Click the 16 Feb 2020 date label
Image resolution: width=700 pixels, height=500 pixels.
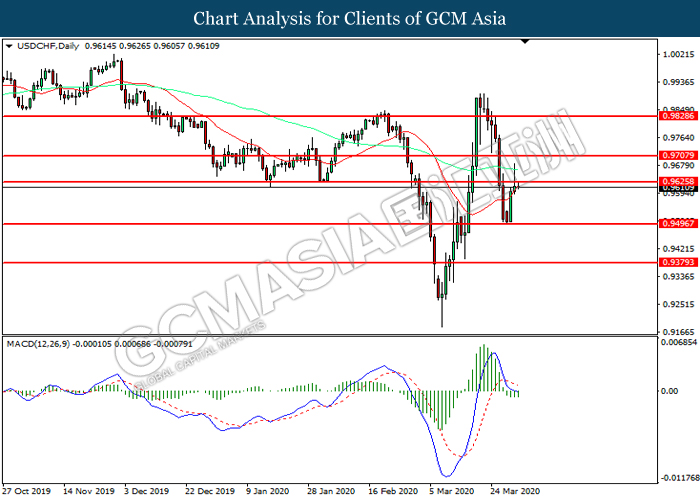(x=393, y=491)
